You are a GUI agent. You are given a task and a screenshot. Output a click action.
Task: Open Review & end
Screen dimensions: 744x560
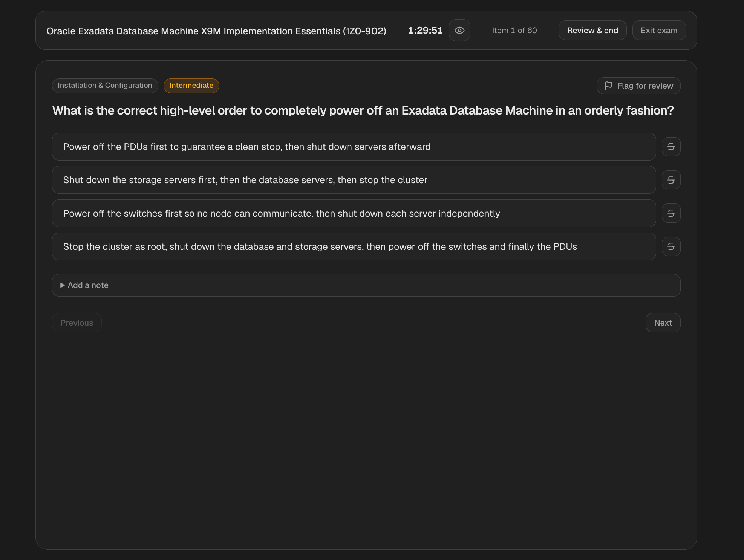pos(592,30)
